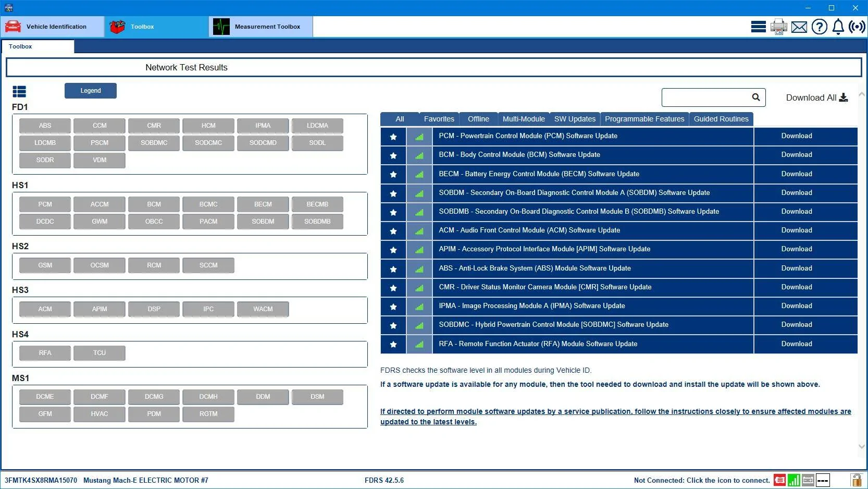This screenshot has height=489, width=868.
Task: Open the envelope mail icon
Action: click(799, 27)
